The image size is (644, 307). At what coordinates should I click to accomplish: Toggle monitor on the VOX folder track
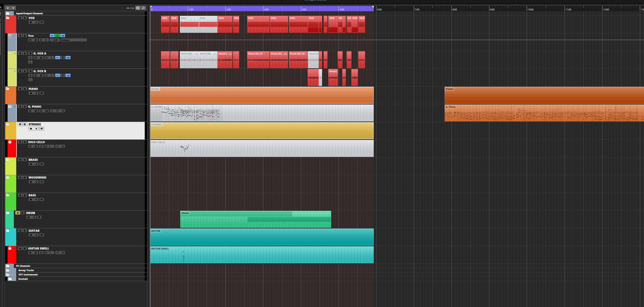click(36, 22)
